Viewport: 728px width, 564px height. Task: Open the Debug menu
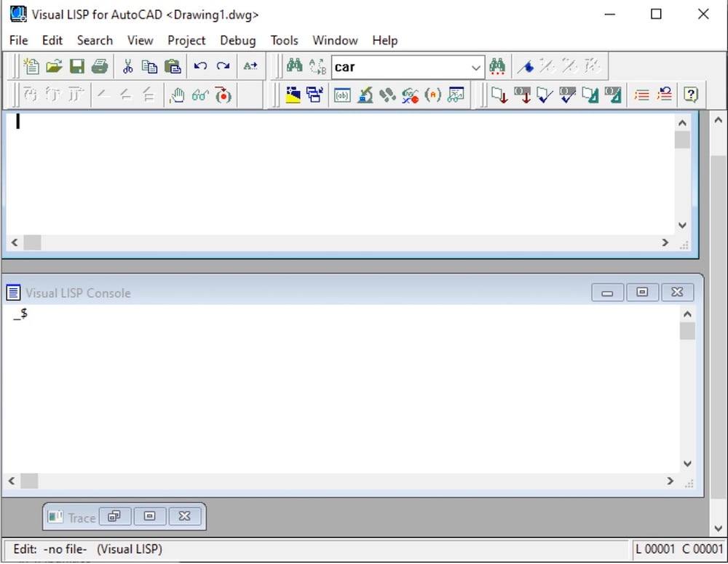[237, 40]
